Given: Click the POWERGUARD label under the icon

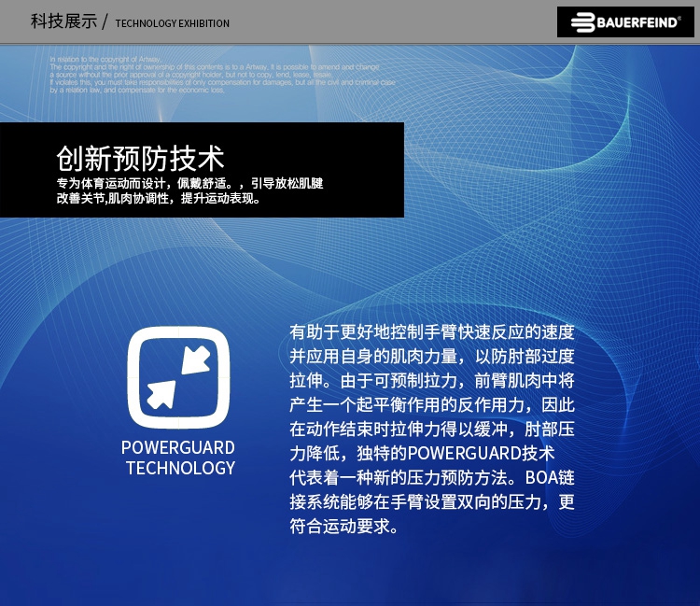Looking at the screenshot, I should click(x=178, y=447).
